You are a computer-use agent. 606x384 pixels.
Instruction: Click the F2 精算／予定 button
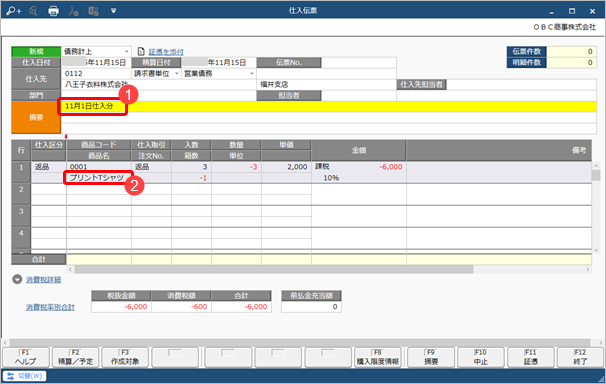(x=75, y=357)
